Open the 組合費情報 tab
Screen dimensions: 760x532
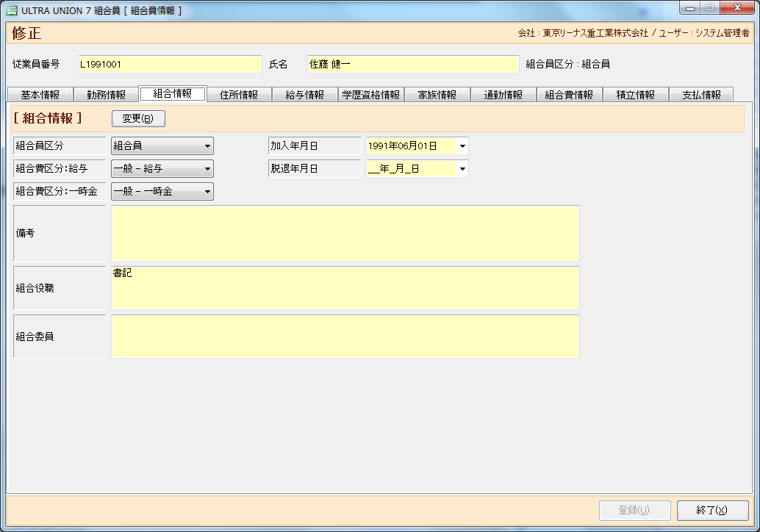coord(569,95)
